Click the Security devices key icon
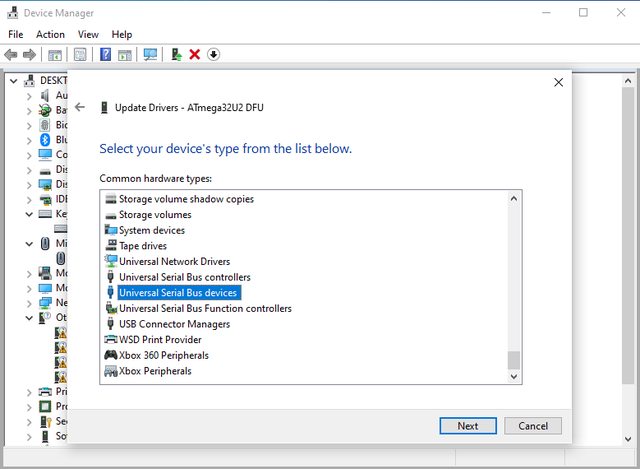Image resolution: width=640 pixels, height=469 pixels. click(x=45, y=421)
